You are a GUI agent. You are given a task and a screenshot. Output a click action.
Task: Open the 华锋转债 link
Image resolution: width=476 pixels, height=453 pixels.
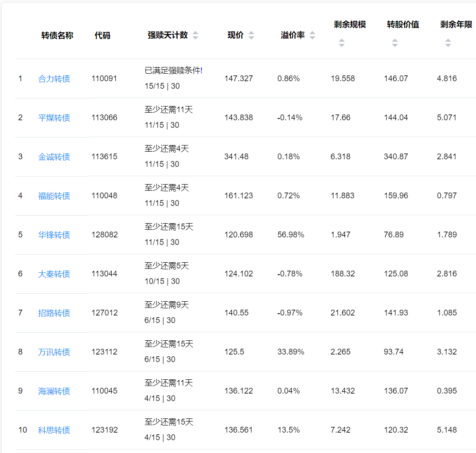point(54,235)
